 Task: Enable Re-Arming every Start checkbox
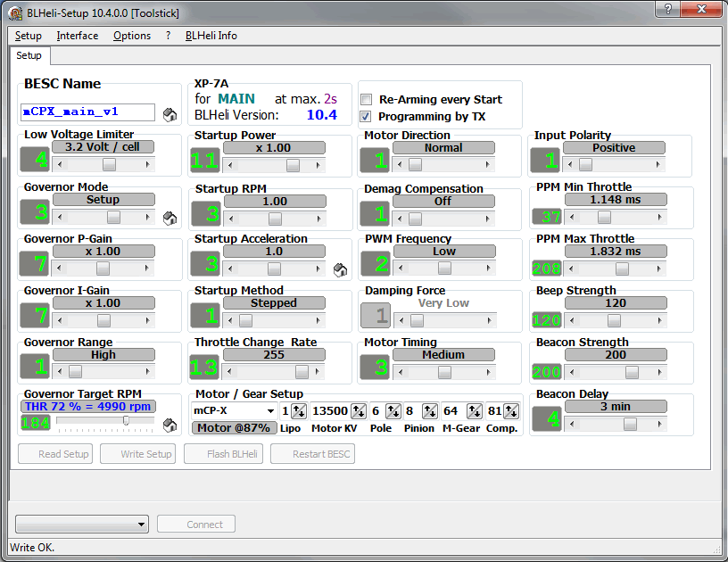367,99
